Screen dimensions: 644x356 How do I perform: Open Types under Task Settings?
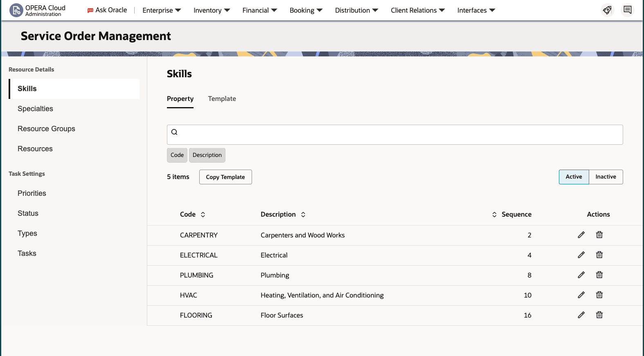[x=74, y=233]
